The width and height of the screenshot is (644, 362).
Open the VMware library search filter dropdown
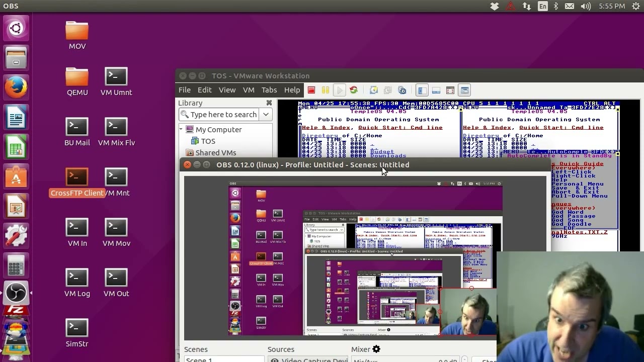[x=266, y=115]
